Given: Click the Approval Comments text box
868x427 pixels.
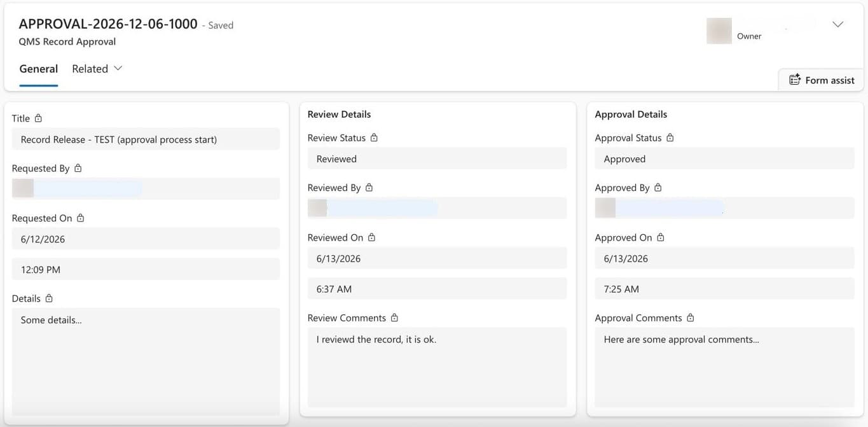Looking at the screenshot, I should point(724,367).
